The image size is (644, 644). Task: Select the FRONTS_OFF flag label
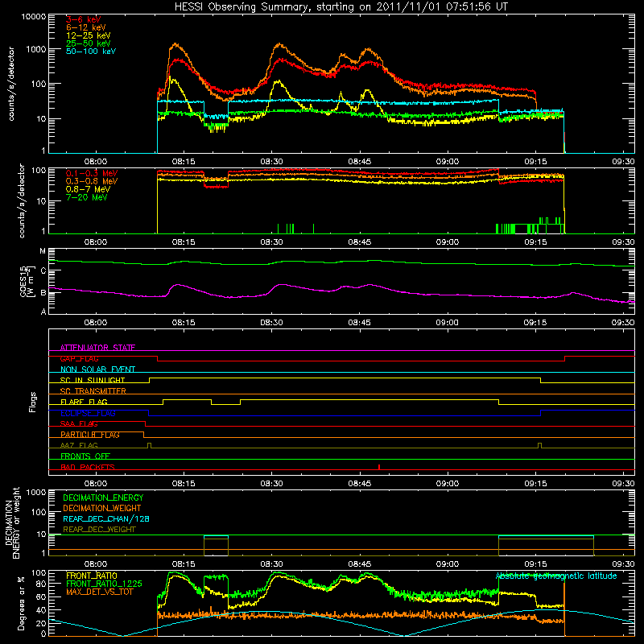[x=85, y=456]
